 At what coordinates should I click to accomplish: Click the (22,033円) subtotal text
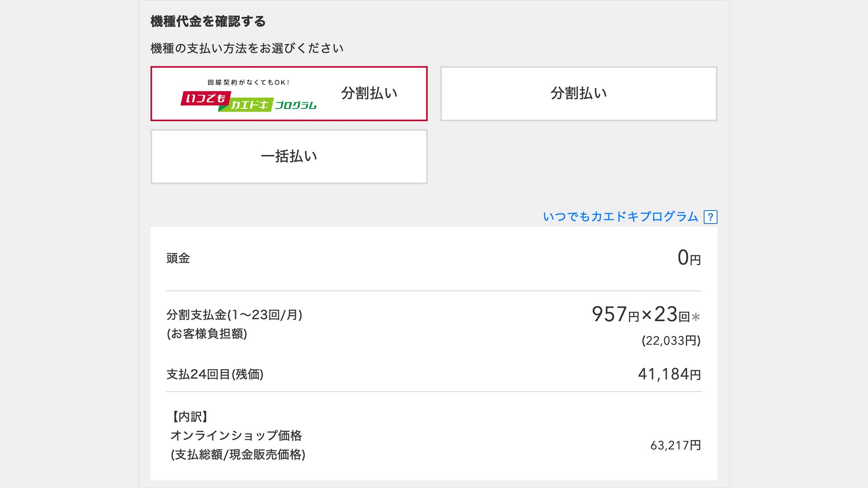671,341
